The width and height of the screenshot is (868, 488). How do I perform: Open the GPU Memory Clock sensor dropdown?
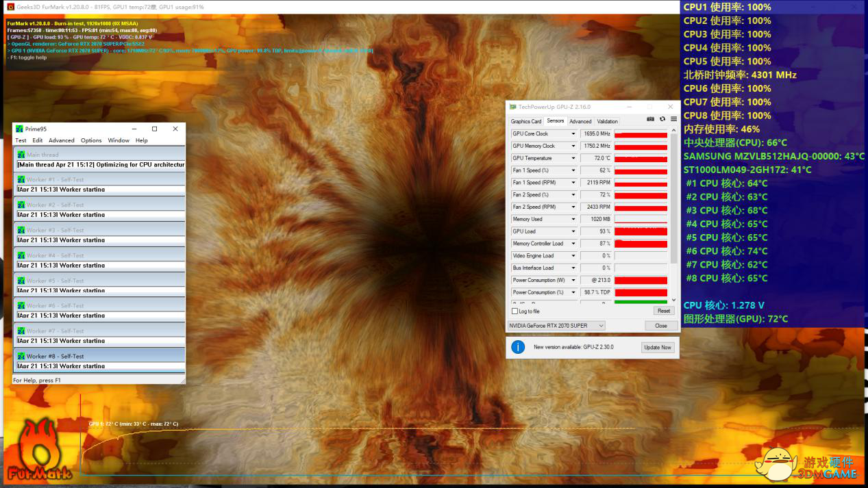pyautogui.click(x=573, y=146)
